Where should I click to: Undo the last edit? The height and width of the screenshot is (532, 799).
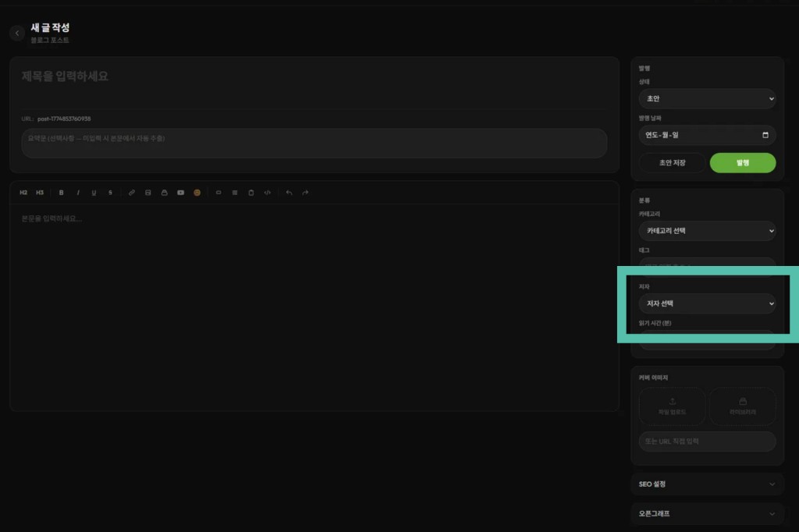[x=289, y=193]
